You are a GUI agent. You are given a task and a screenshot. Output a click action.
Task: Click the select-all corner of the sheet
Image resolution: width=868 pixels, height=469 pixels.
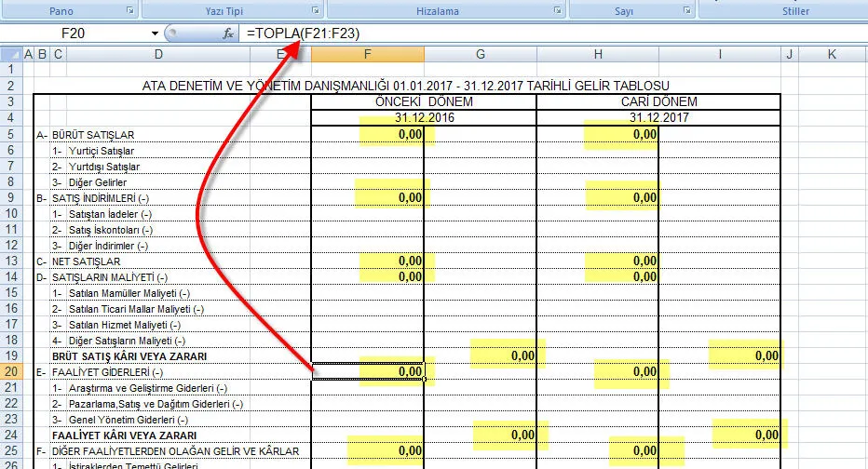point(11,55)
